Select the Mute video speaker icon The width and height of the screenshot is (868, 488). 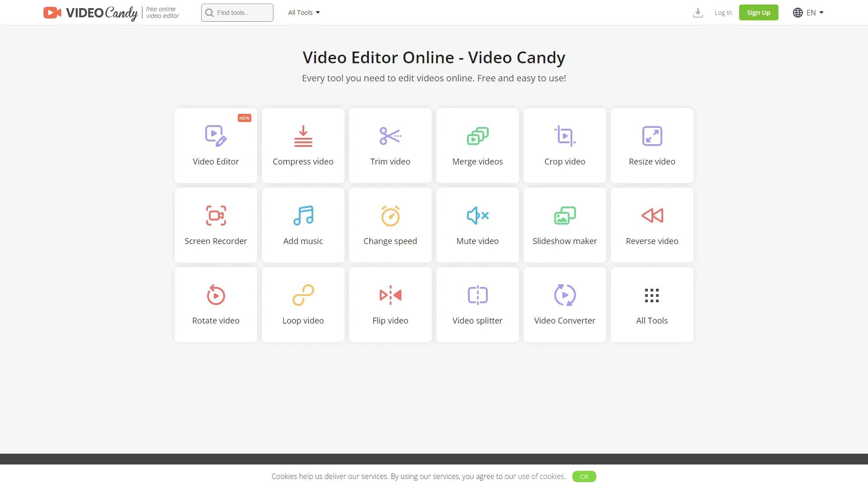coord(477,215)
